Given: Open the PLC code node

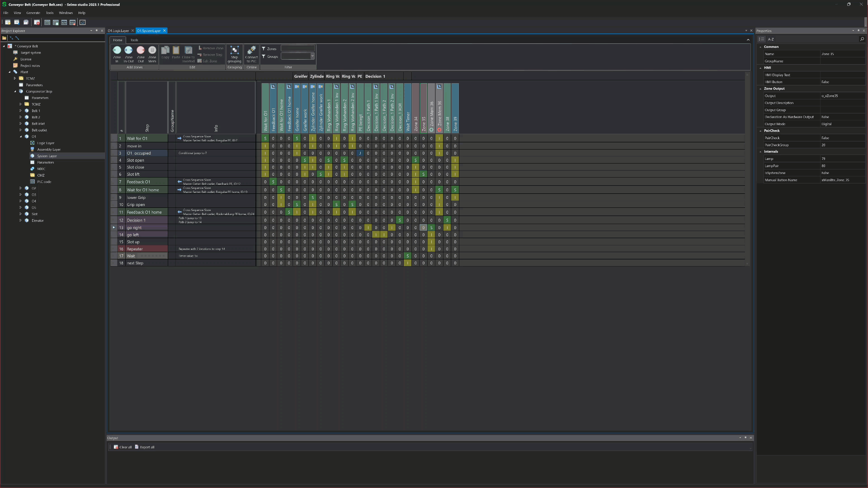Looking at the screenshot, I should (x=44, y=182).
